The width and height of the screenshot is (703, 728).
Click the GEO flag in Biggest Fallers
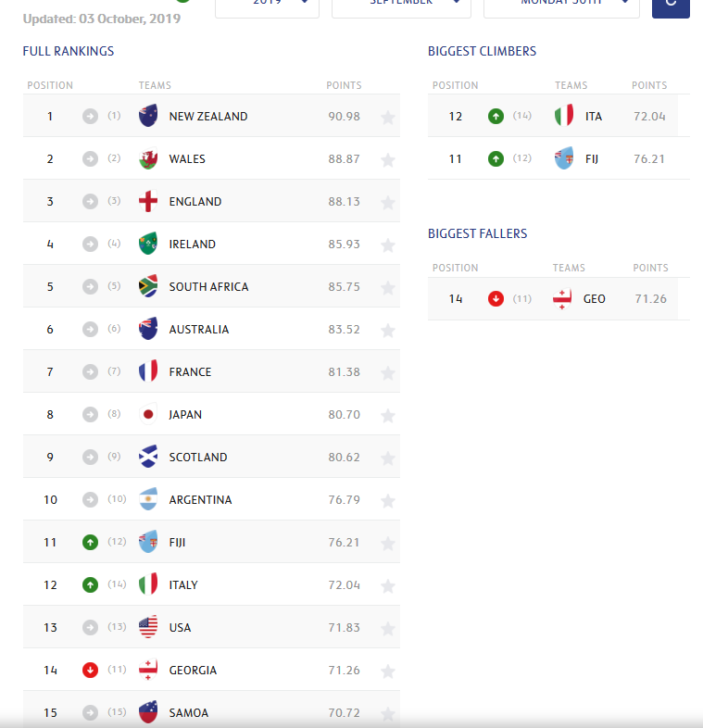(562, 298)
